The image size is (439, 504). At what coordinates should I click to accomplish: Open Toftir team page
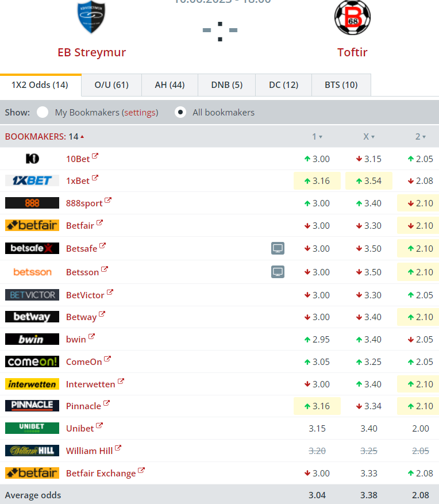[352, 52]
